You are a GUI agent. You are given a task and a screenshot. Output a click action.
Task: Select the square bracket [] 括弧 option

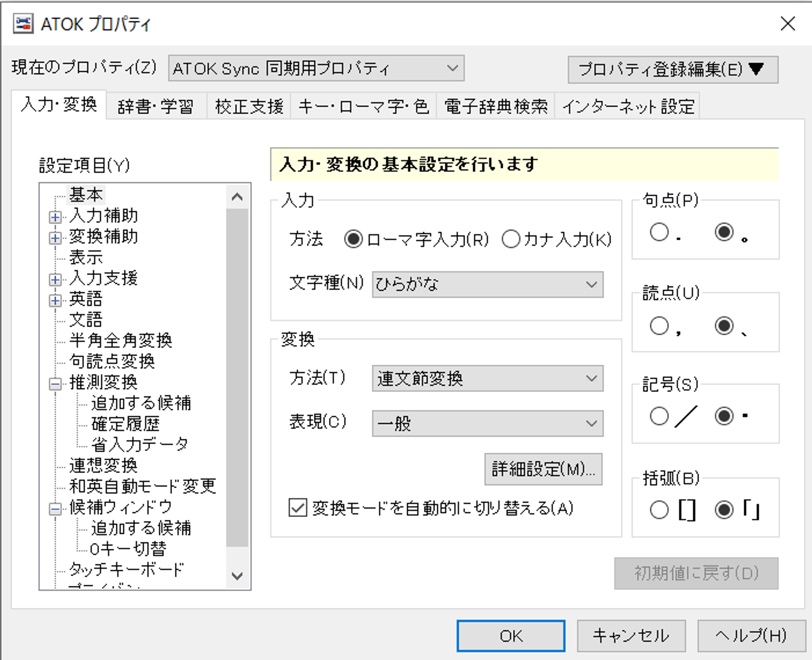pos(659,510)
